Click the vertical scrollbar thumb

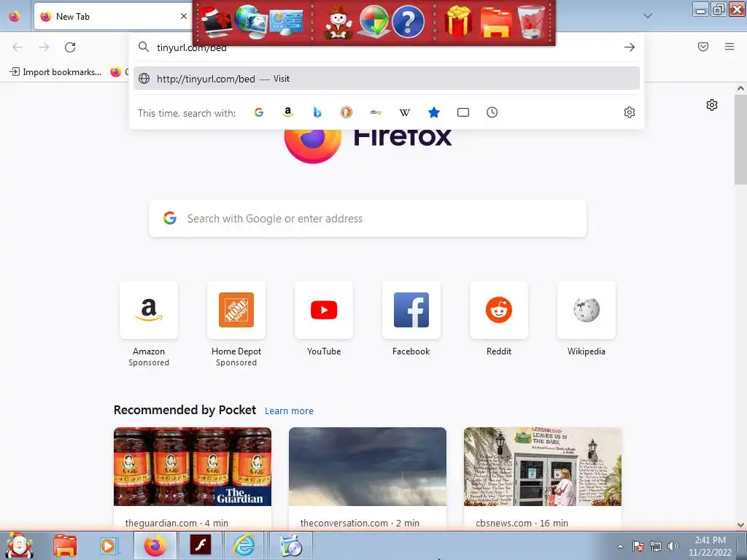coord(740,139)
